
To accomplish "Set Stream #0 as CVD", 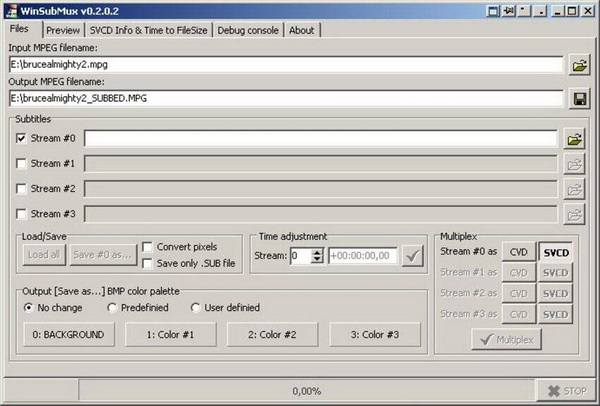I will (518, 252).
